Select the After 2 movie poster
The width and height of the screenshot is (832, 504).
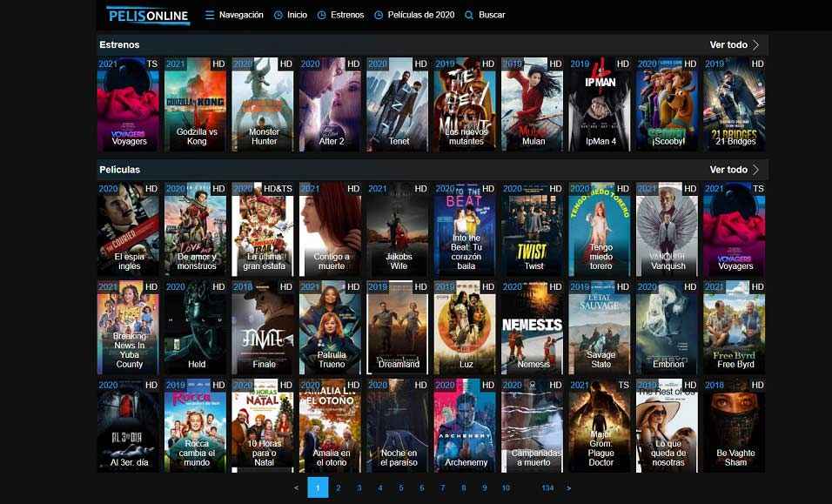(331, 104)
